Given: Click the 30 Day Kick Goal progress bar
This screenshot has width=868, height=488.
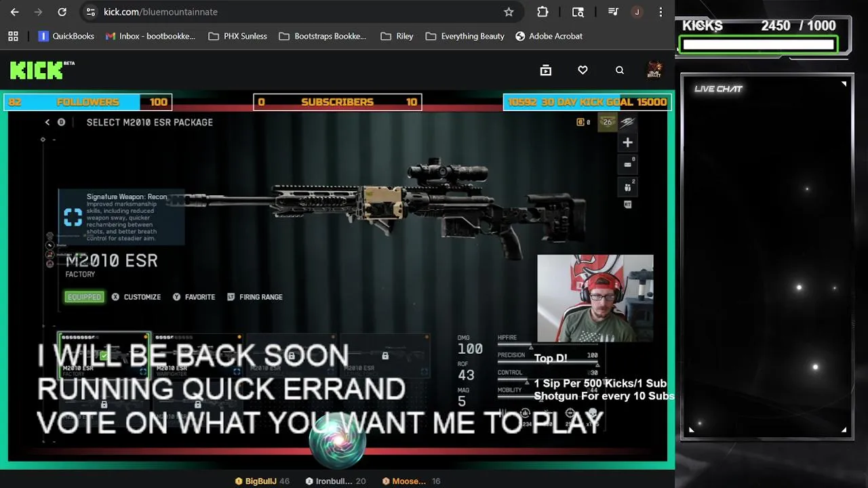Looking at the screenshot, I should [x=587, y=102].
